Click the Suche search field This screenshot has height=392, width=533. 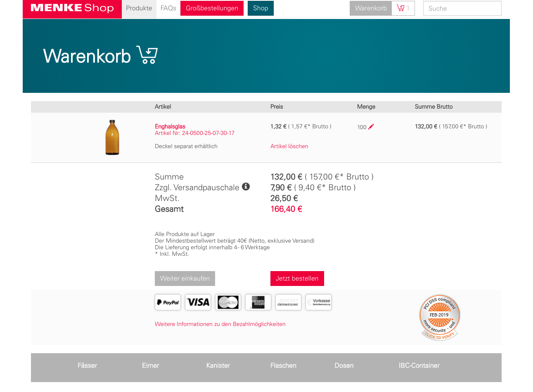[x=462, y=8]
